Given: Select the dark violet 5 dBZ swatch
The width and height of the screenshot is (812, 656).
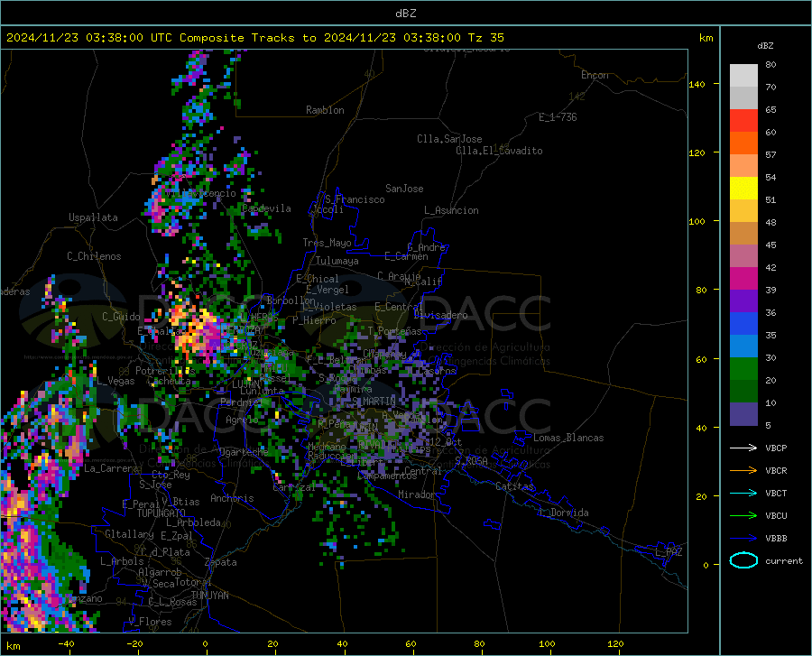Looking at the screenshot, I should [743, 414].
